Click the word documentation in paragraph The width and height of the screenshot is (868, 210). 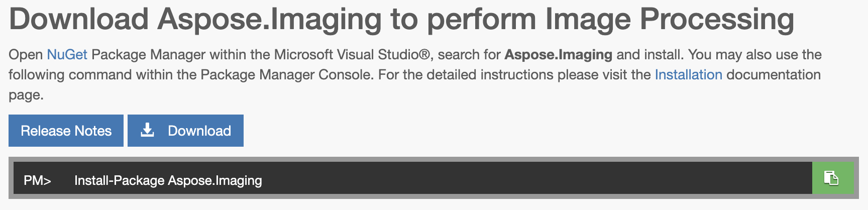[773, 75]
